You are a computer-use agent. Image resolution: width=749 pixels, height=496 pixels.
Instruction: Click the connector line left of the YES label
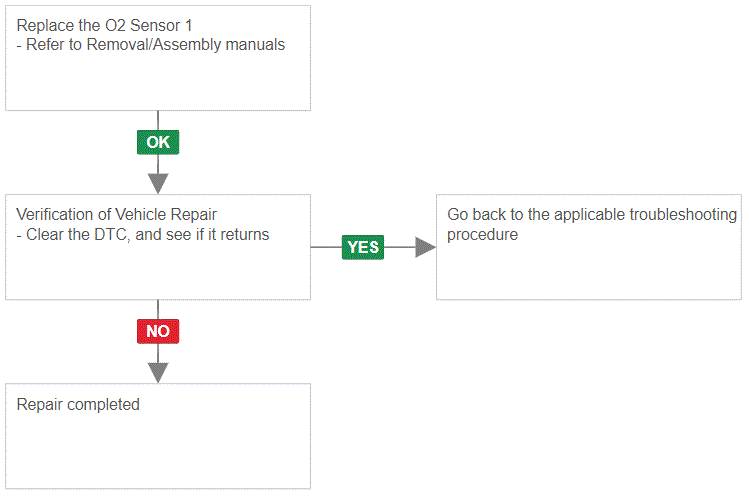(326, 247)
